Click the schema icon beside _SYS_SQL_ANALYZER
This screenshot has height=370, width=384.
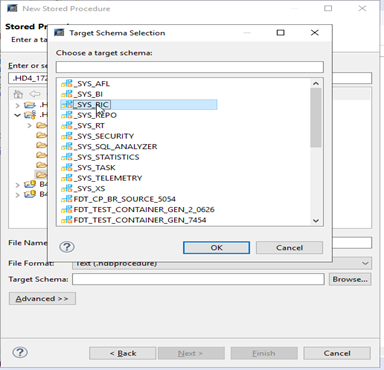67,146
